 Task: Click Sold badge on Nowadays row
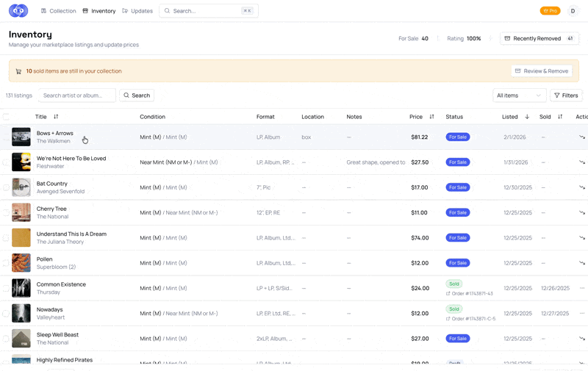point(454,309)
